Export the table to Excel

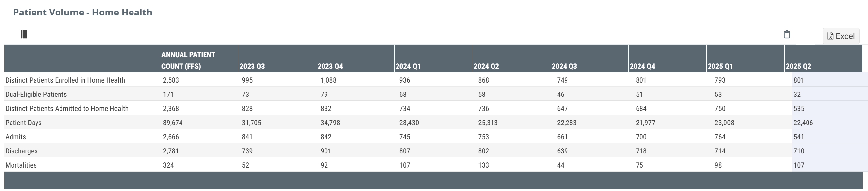point(841,36)
